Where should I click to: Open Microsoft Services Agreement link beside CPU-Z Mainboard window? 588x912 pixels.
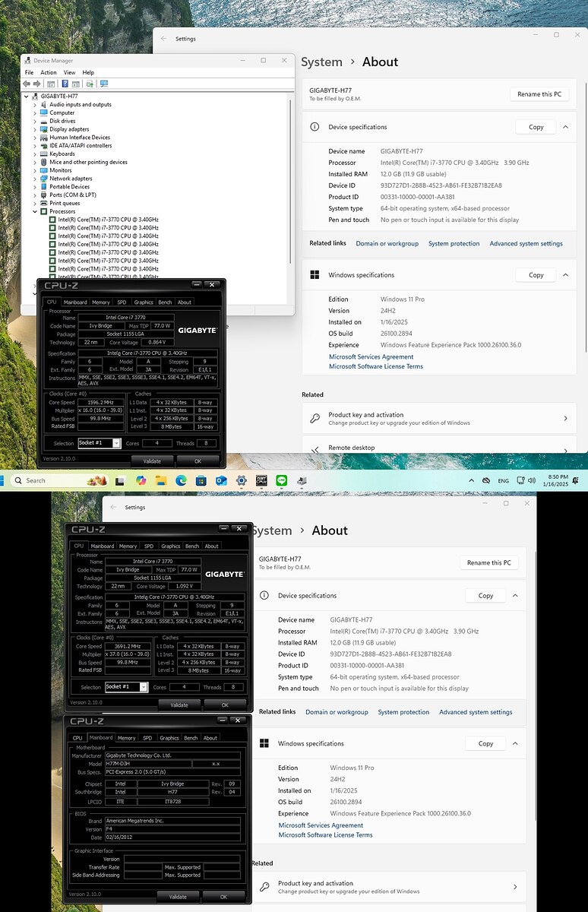(x=321, y=825)
